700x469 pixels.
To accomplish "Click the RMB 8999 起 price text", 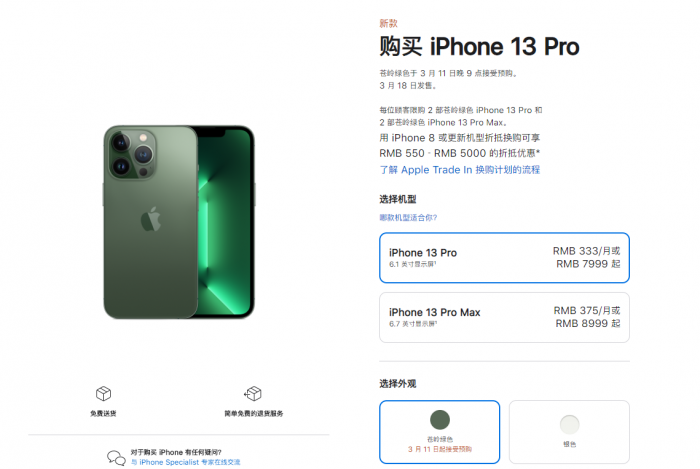I will click(x=588, y=324).
